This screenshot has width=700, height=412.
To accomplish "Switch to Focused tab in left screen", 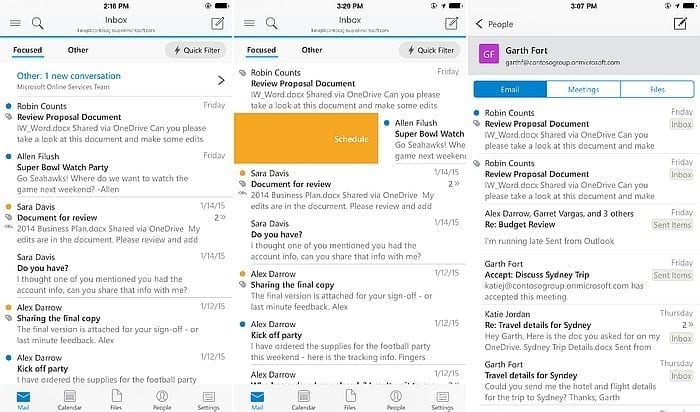I will (28, 50).
